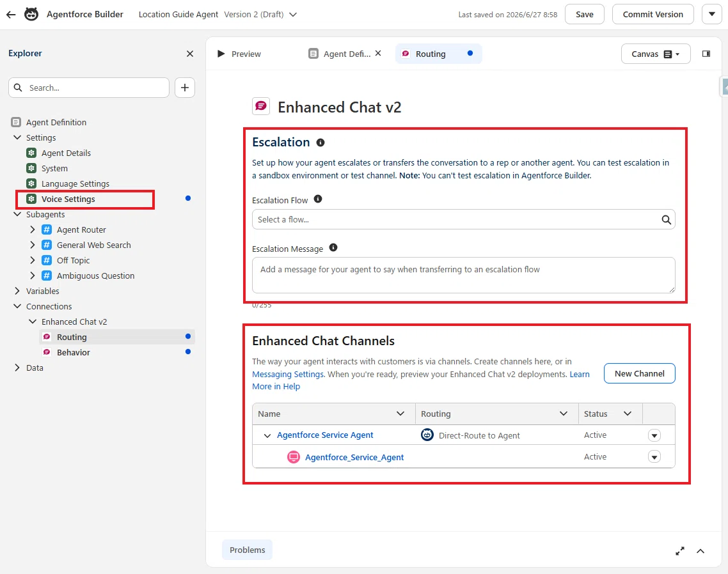Open Voice Settings
Screen dimensions: 728x574
pyautogui.click(x=68, y=199)
